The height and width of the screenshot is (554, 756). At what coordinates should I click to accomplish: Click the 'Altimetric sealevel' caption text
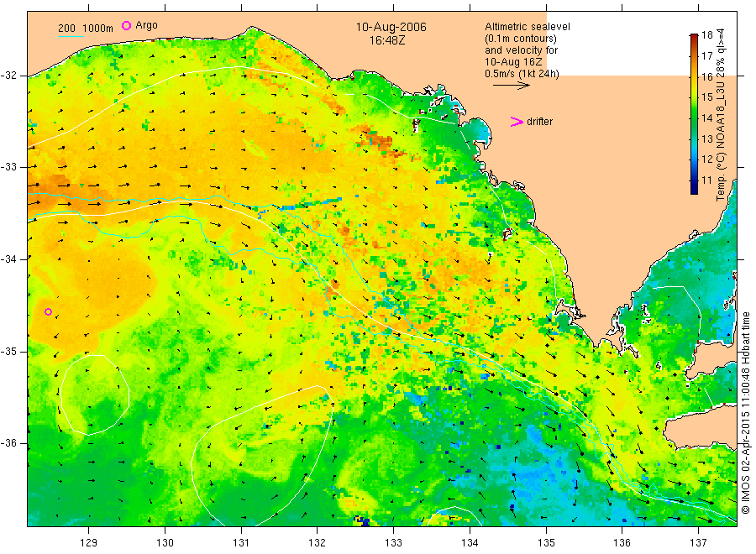click(528, 27)
